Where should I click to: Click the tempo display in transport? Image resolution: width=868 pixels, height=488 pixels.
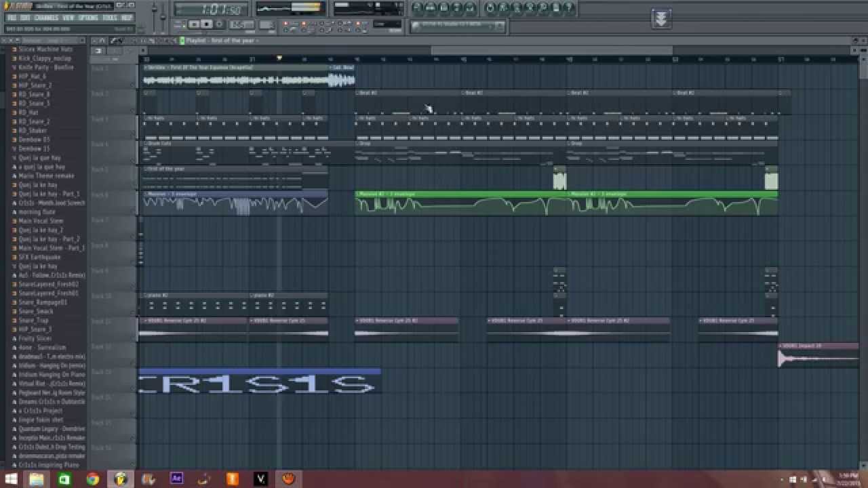click(x=241, y=24)
